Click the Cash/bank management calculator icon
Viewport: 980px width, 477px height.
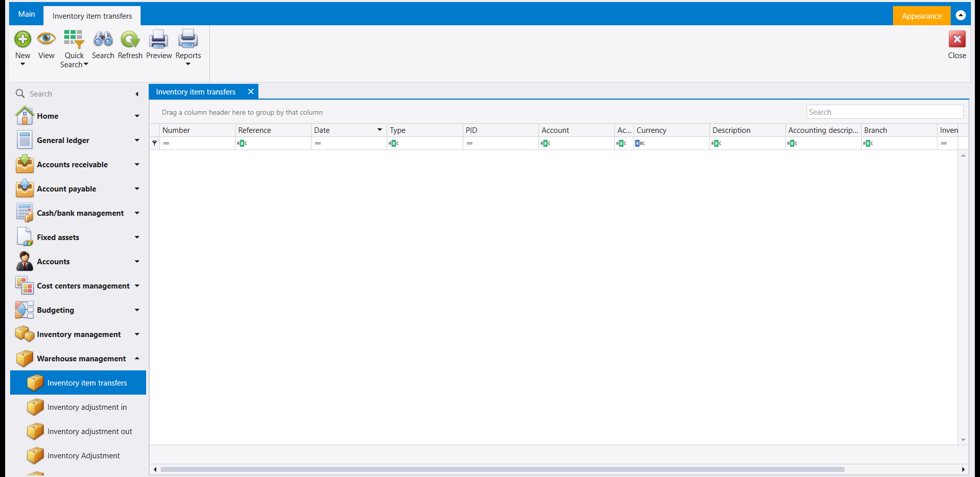pos(24,213)
